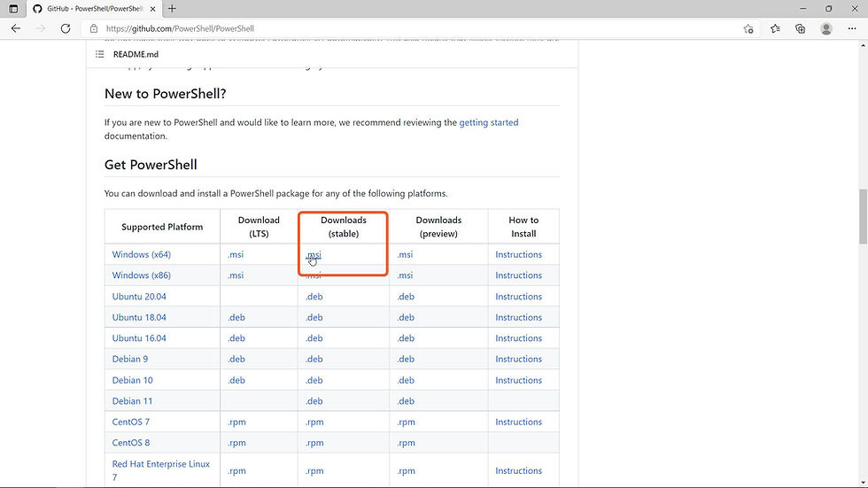Open a new tab with plus button
Viewport: 868px width, 488px height.
[172, 9]
